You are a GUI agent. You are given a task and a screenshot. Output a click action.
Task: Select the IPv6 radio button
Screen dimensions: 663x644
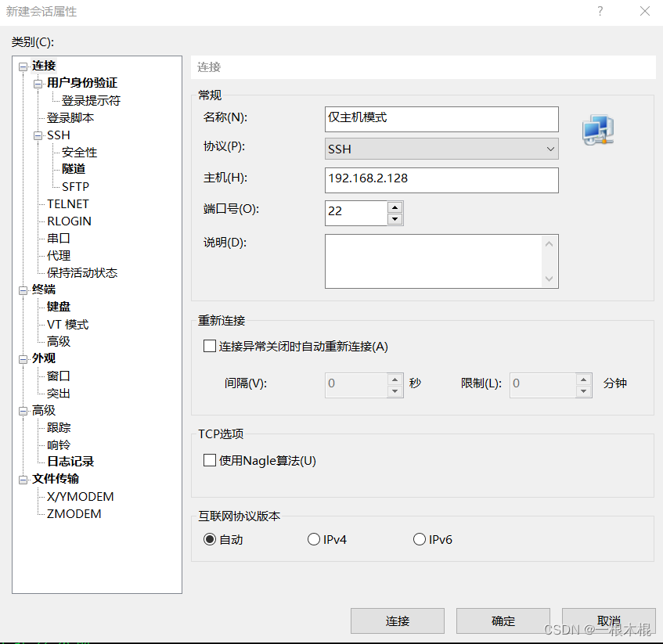point(420,540)
